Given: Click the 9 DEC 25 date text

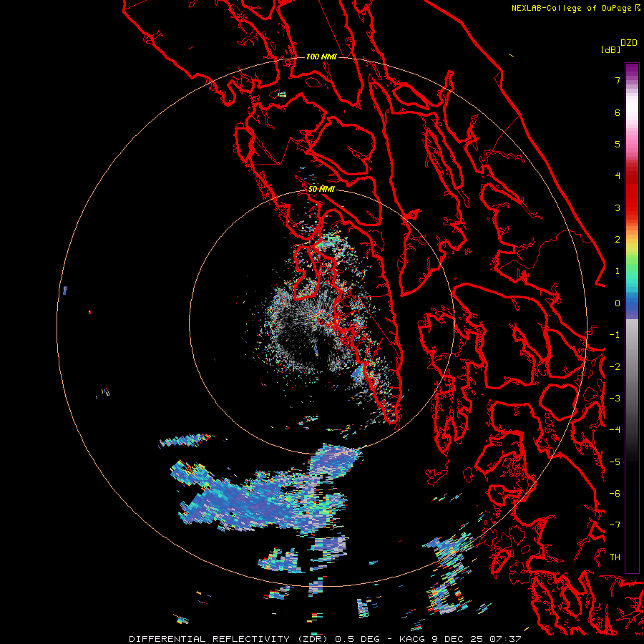Looking at the screenshot, I should pos(457,639).
